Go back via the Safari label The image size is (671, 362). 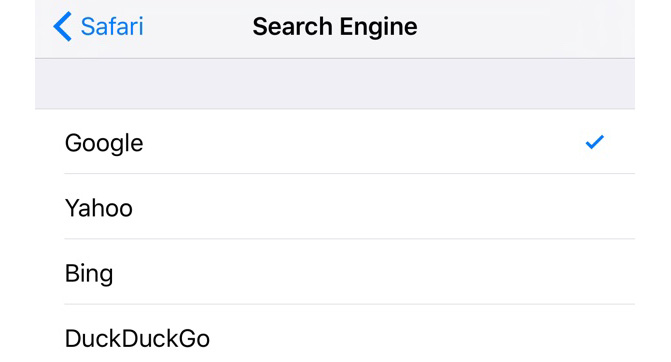pyautogui.click(x=112, y=27)
